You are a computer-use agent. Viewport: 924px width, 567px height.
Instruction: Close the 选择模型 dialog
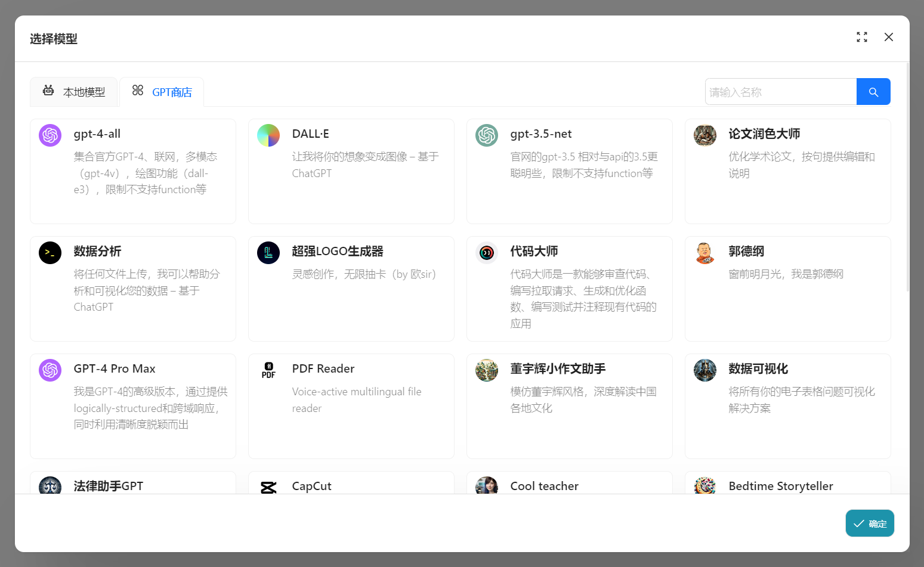889,37
